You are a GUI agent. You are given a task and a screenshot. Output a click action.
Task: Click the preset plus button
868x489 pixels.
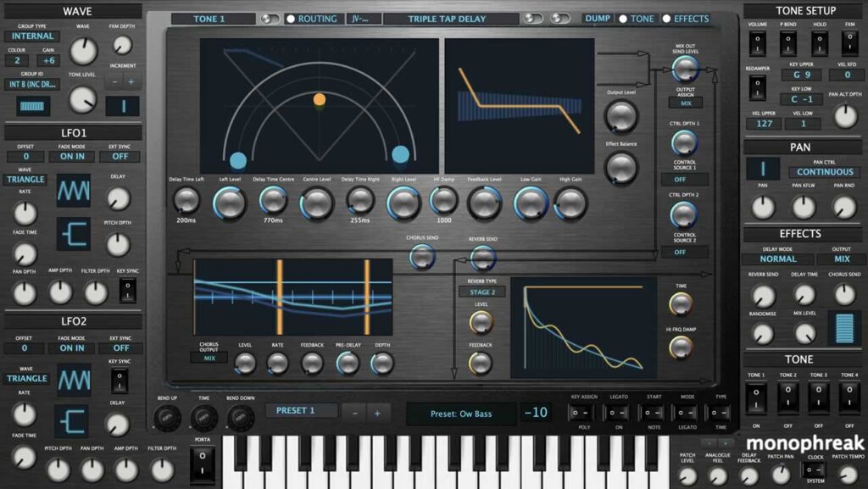377,412
